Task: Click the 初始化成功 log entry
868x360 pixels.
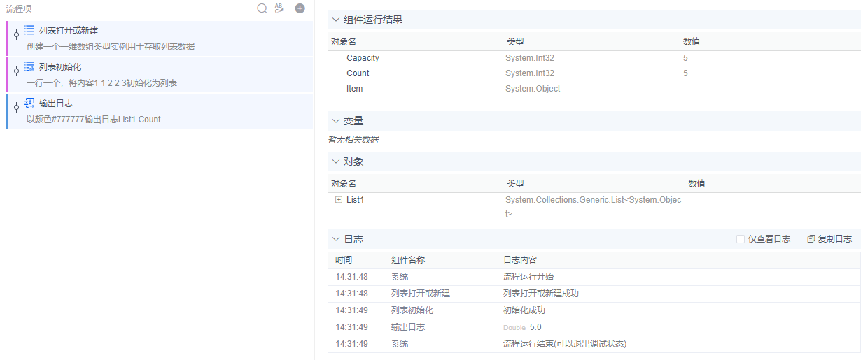Action: click(524, 310)
